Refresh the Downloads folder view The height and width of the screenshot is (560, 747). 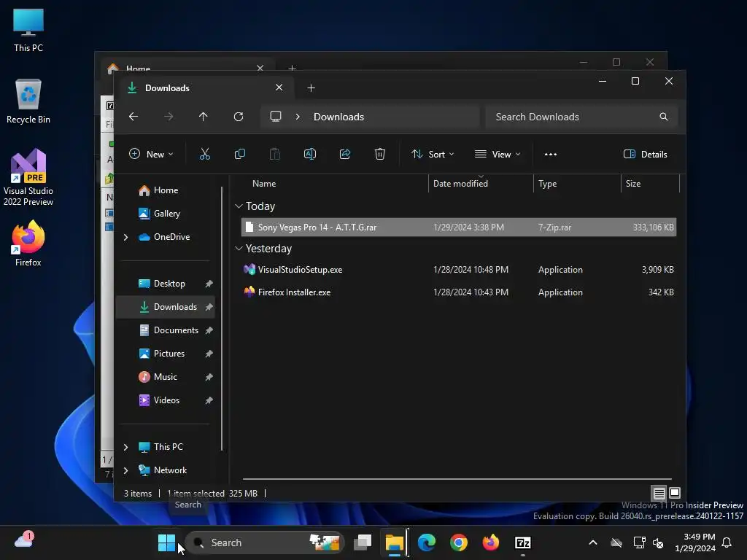tap(239, 117)
